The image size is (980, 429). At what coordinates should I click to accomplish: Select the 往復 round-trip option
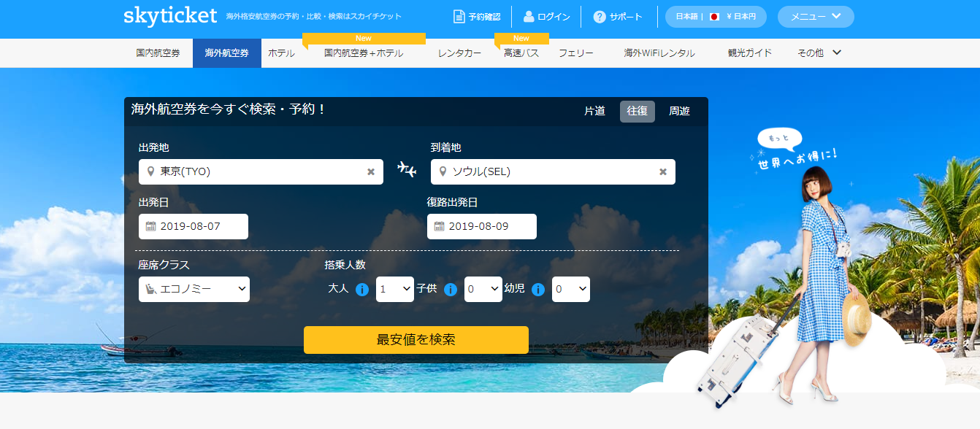click(637, 112)
